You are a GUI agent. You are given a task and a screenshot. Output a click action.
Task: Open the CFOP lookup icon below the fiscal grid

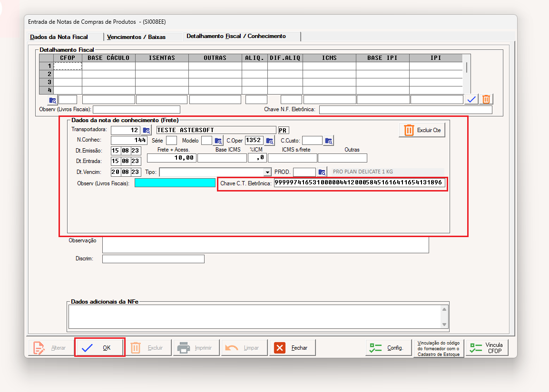[53, 100]
